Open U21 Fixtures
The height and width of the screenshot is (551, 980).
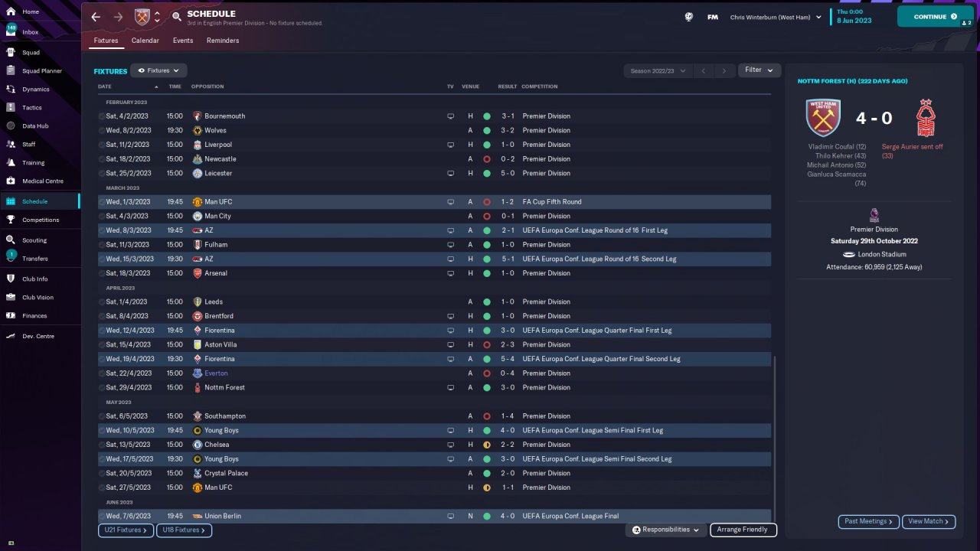(126, 530)
